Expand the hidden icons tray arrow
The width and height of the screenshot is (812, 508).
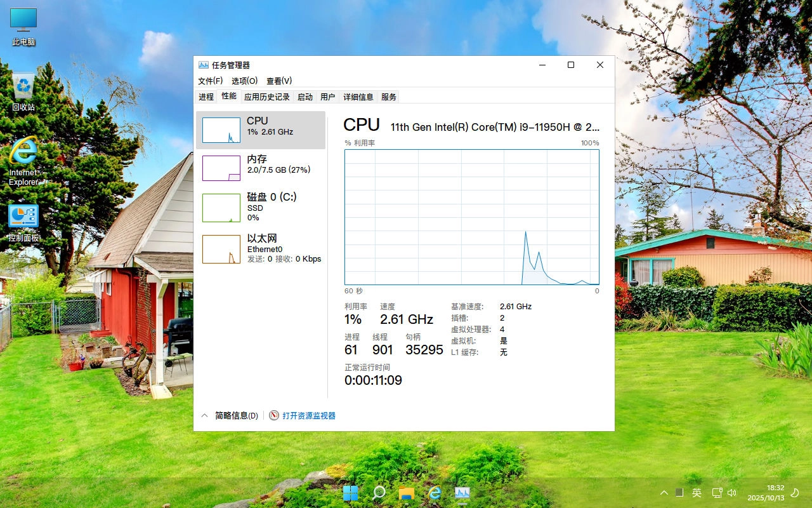[x=664, y=492]
